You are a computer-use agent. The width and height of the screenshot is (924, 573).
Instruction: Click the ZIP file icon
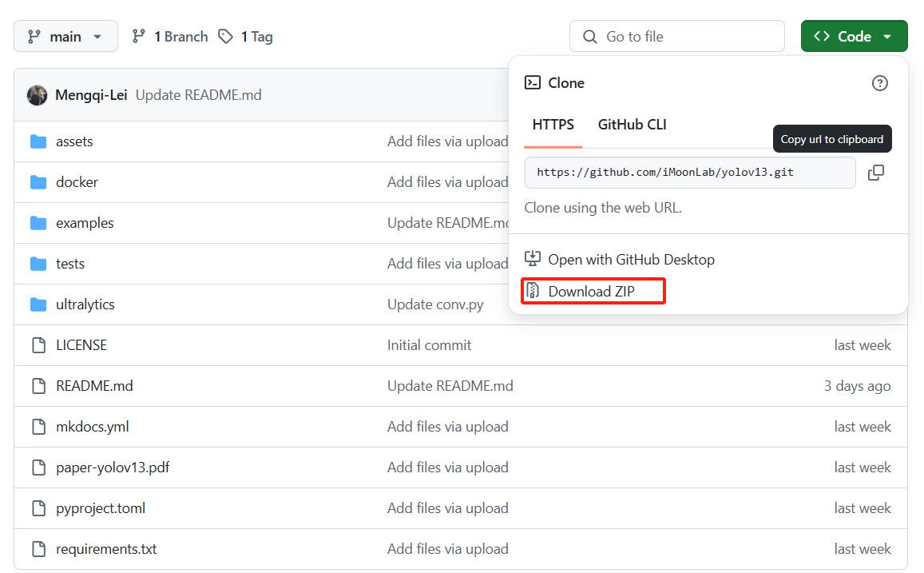coord(533,290)
